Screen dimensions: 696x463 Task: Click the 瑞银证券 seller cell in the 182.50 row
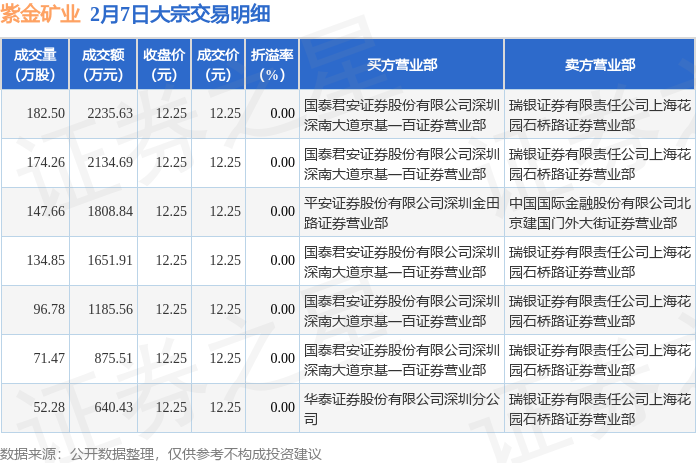coord(600,115)
